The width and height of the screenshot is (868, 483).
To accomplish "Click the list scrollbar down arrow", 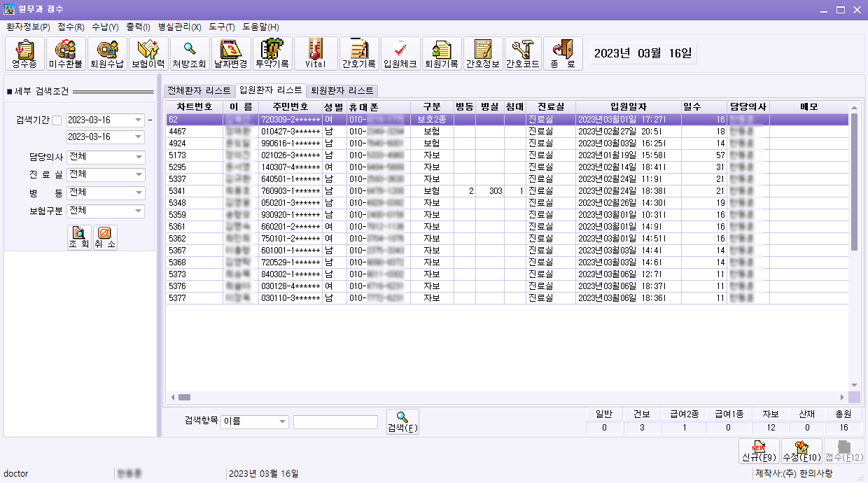I will (x=854, y=386).
